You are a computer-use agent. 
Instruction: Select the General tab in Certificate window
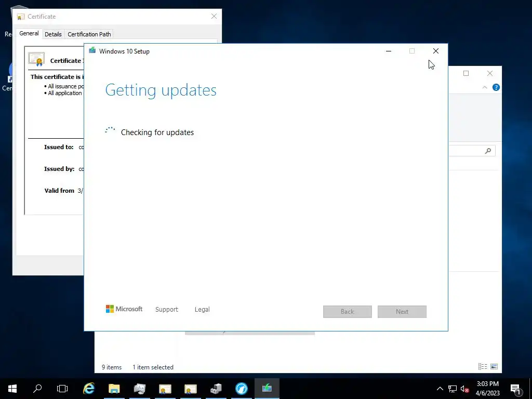click(29, 33)
